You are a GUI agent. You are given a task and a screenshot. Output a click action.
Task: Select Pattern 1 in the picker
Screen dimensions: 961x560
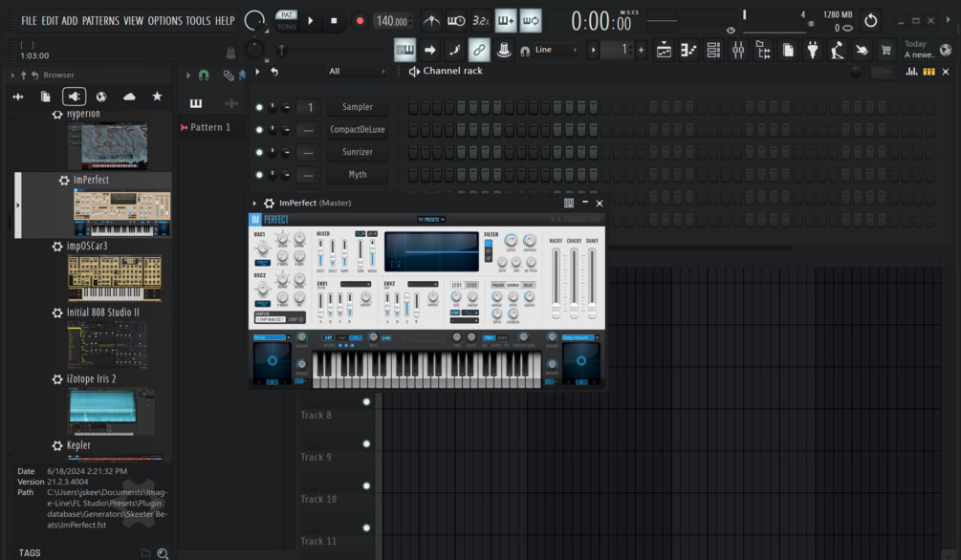[210, 127]
